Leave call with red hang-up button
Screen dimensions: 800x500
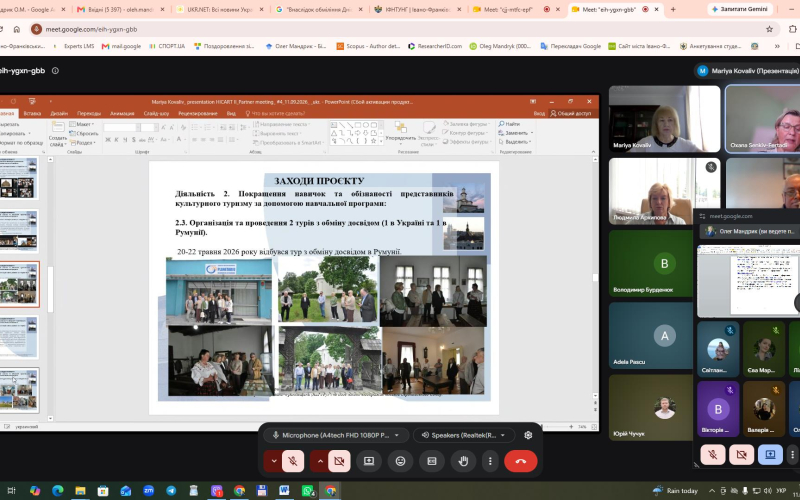click(520, 461)
